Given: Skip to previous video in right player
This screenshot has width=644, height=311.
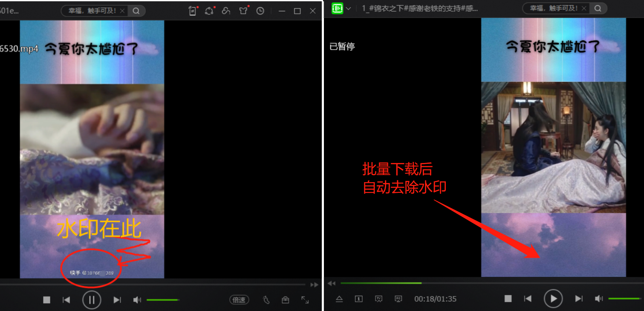Looking at the screenshot, I should [528, 299].
